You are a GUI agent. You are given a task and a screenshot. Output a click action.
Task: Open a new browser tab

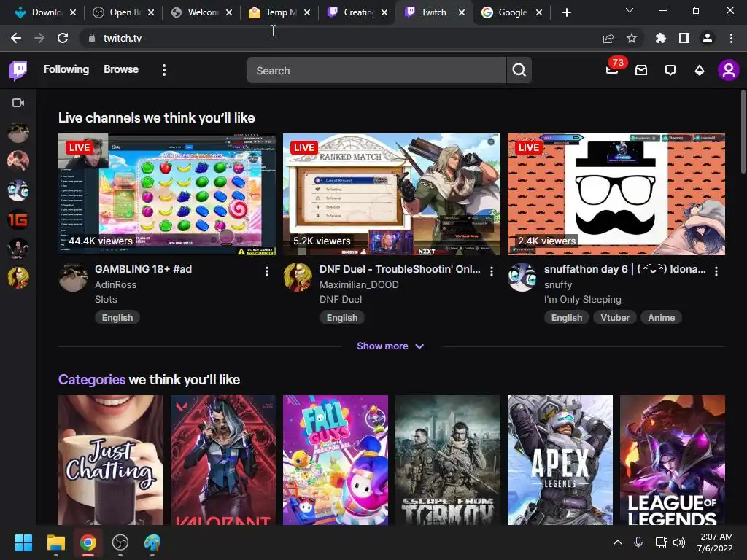(566, 12)
